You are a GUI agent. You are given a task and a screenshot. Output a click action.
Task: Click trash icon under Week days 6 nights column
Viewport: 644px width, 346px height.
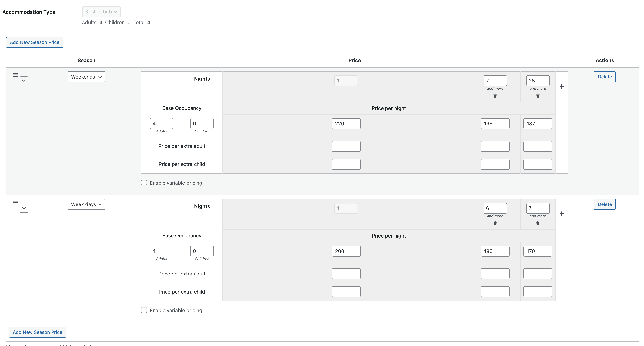pyautogui.click(x=495, y=223)
